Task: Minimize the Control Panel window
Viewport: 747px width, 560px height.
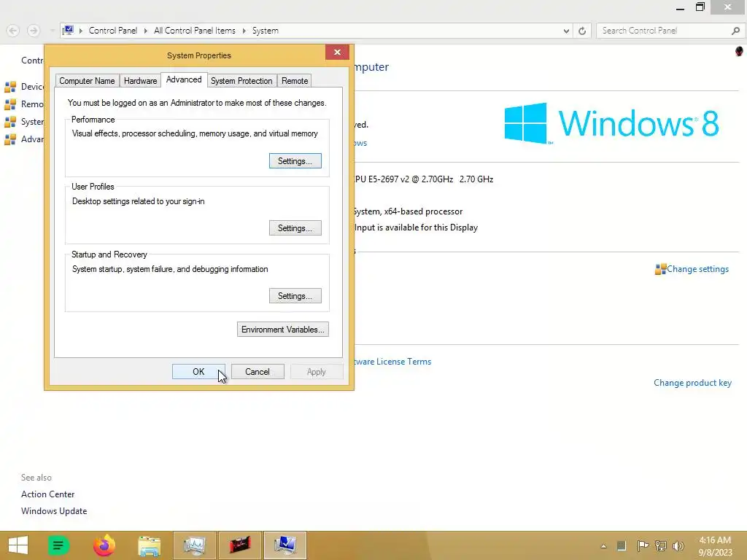Action: [x=681, y=7]
